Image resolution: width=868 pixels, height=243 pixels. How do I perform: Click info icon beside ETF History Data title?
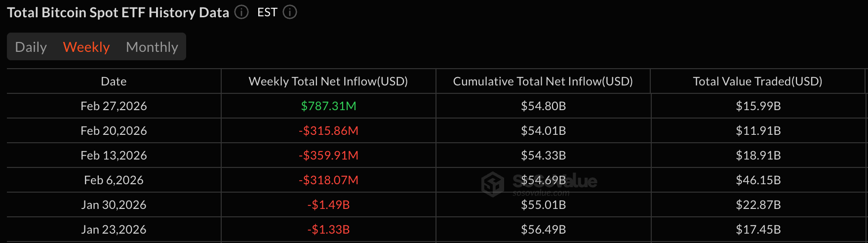[241, 12]
